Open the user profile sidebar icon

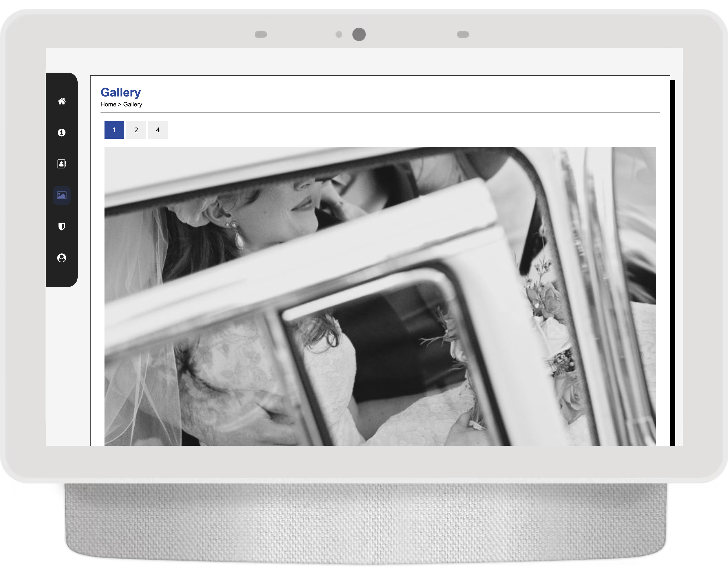(x=62, y=258)
